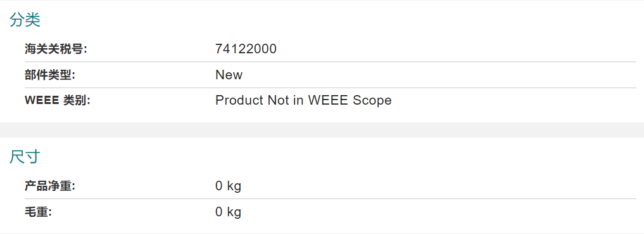Select the 部件类型 label
The image size is (644, 234).
tap(50, 75)
